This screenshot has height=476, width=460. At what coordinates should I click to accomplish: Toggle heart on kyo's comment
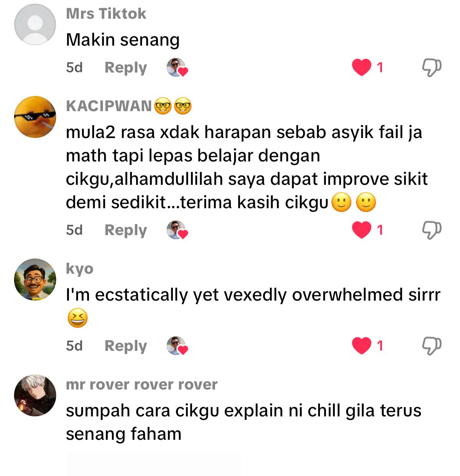(362, 346)
